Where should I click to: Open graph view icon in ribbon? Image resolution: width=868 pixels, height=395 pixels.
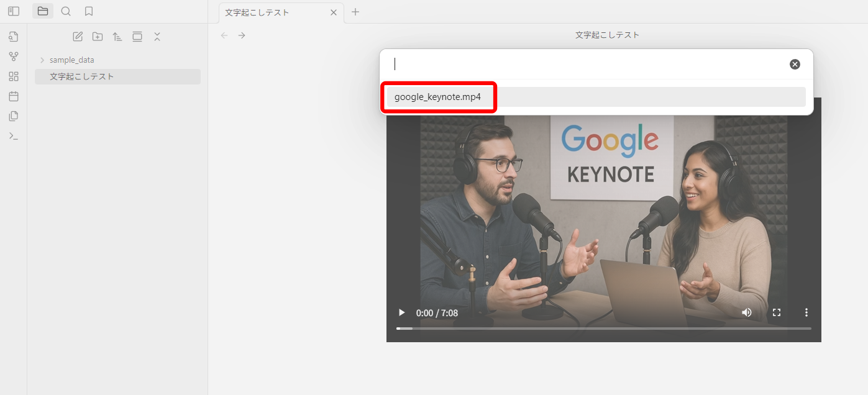point(14,57)
